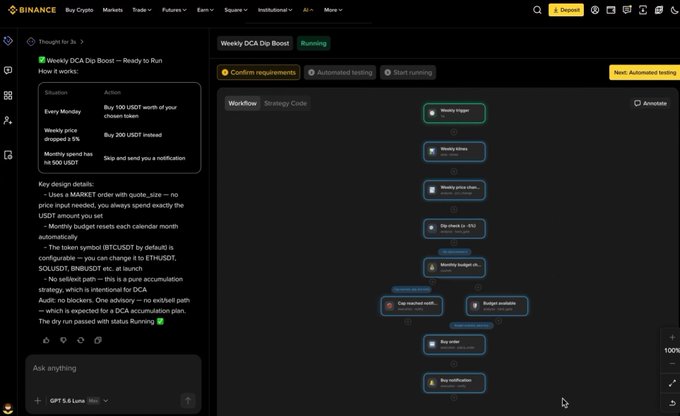This screenshot has height=416, width=680.
Task: Click the Weekly DCA Dip Boost title
Action: [255, 43]
